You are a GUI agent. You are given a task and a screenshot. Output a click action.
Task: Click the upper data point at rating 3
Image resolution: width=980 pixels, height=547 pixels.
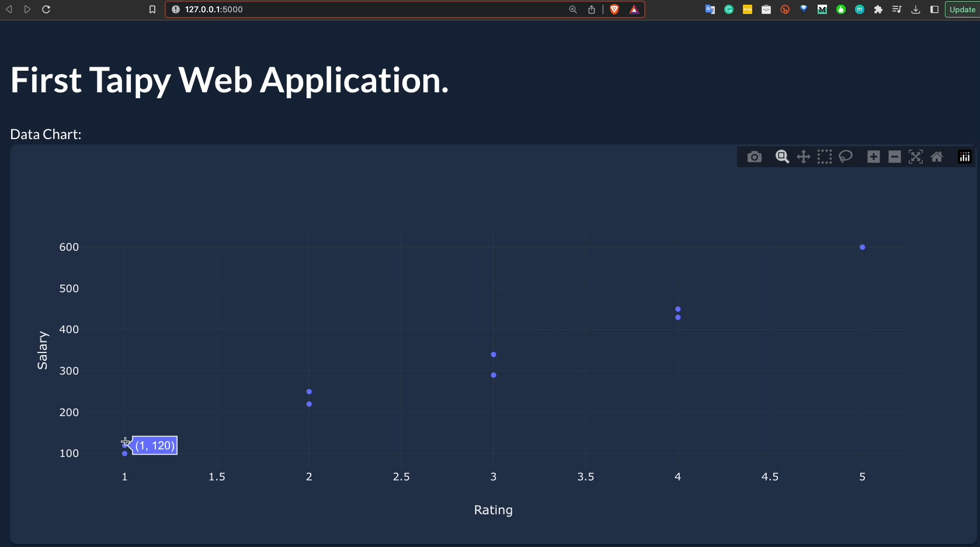[x=494, y=355]
